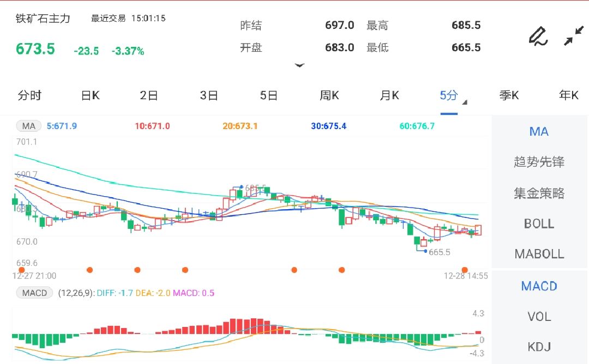The height and width of the screenshot is (364, 589).
Task: Click the 665.5 low marker on chart
Action: tap(439, 252)
